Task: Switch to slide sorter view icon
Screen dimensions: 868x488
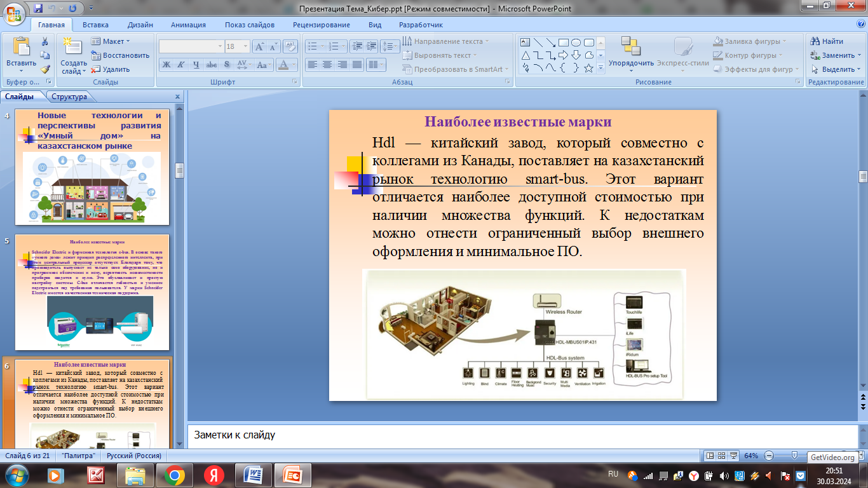Action: [x=722, y=456]
